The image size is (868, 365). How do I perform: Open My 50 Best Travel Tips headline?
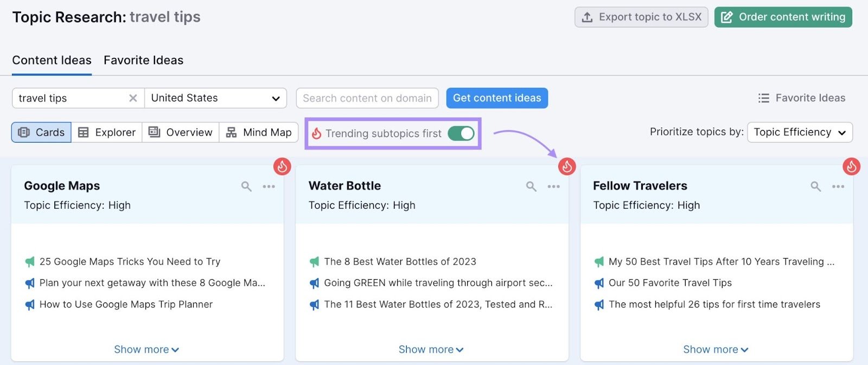point(722,262)
